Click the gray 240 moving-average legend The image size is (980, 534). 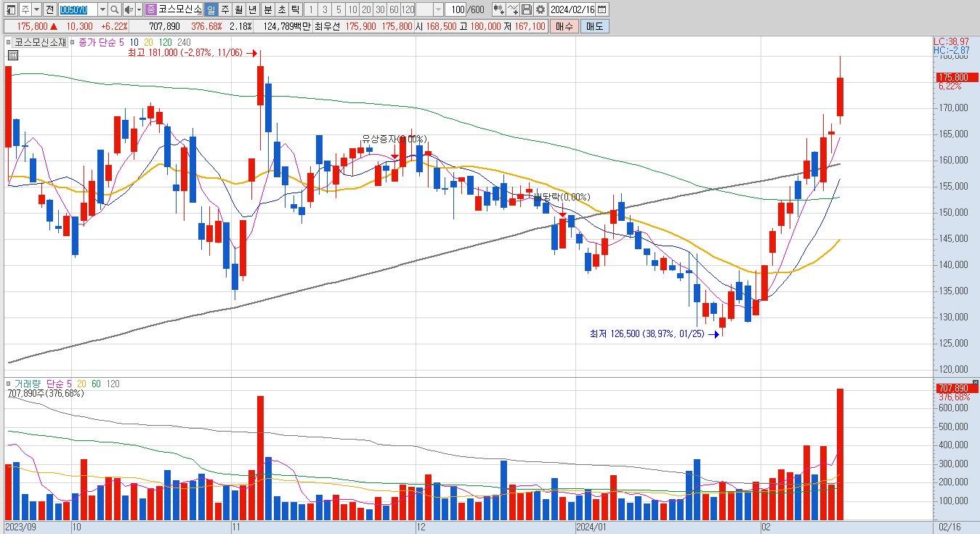point(184,42)
